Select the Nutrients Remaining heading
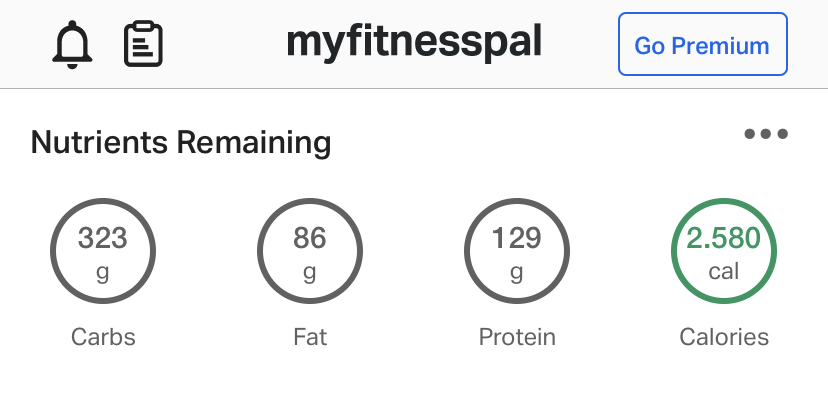This screenshot has width=828, height=410. 180,143
